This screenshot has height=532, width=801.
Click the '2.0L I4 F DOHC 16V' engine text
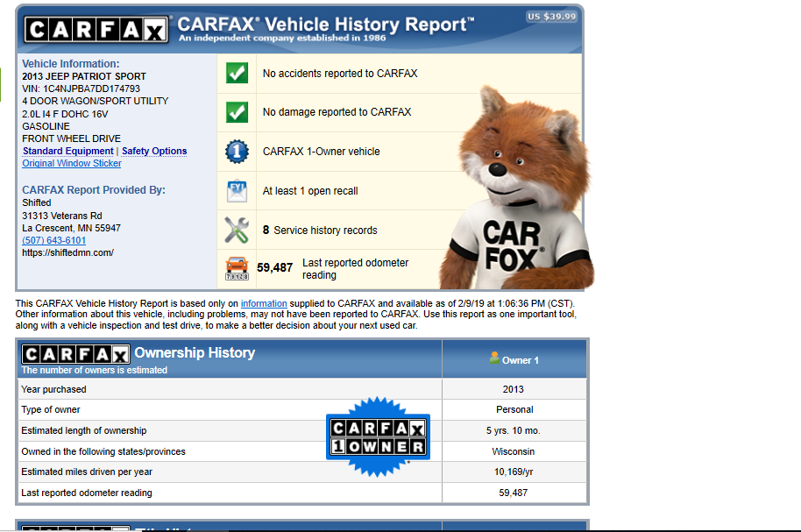point(66,114)
